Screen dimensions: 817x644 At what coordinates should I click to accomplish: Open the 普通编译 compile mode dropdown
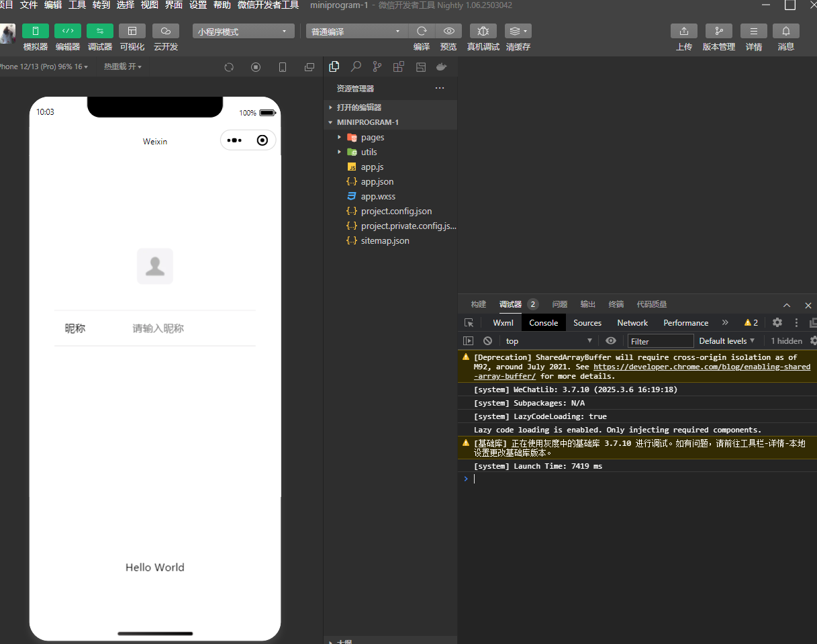[357, 32]
